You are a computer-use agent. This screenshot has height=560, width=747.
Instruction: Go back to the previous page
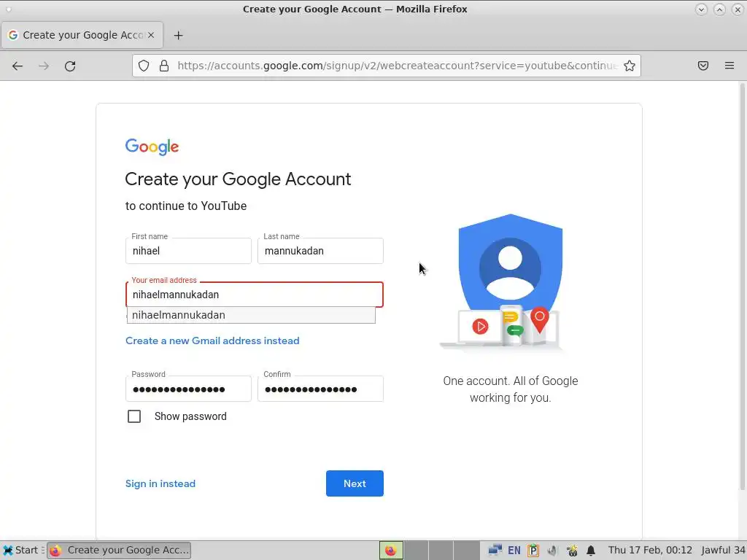click(x=18, y=66)
